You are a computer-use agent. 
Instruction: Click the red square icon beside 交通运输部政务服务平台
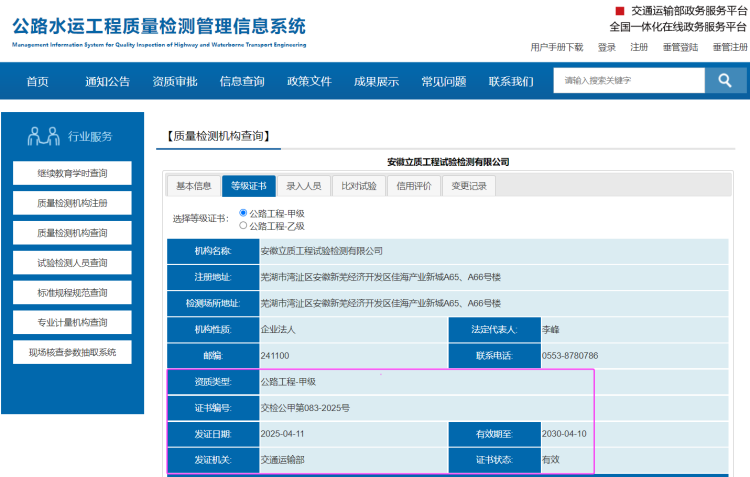(x=620, y=11)
